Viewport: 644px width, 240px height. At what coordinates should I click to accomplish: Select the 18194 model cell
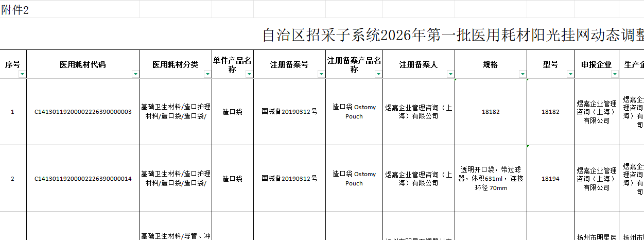tap(550, 179)
